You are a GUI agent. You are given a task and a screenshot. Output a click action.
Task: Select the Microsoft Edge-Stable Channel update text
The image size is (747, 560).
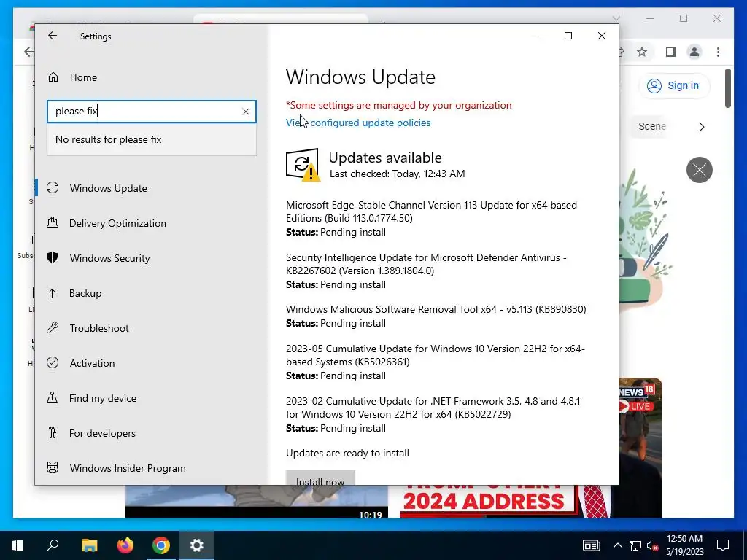click(x=431, y=211)
